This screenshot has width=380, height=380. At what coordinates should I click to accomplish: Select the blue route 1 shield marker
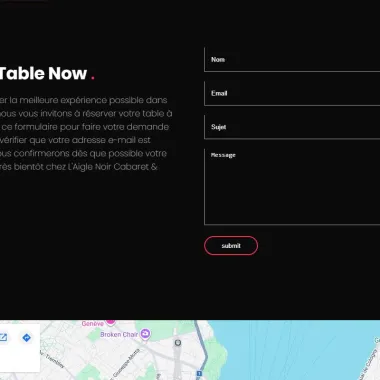[199, 373]
